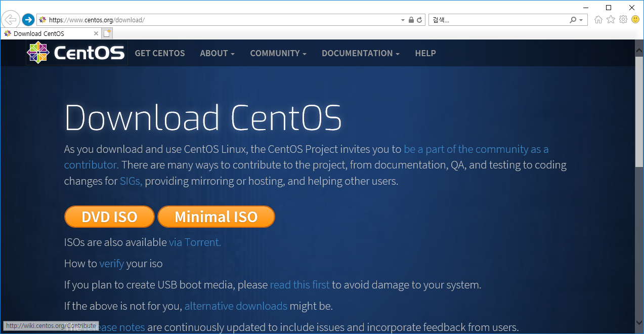Open the ABOUT dropdown menu
The height and width of the screenshot is (334, 644).
pos(217,53)
